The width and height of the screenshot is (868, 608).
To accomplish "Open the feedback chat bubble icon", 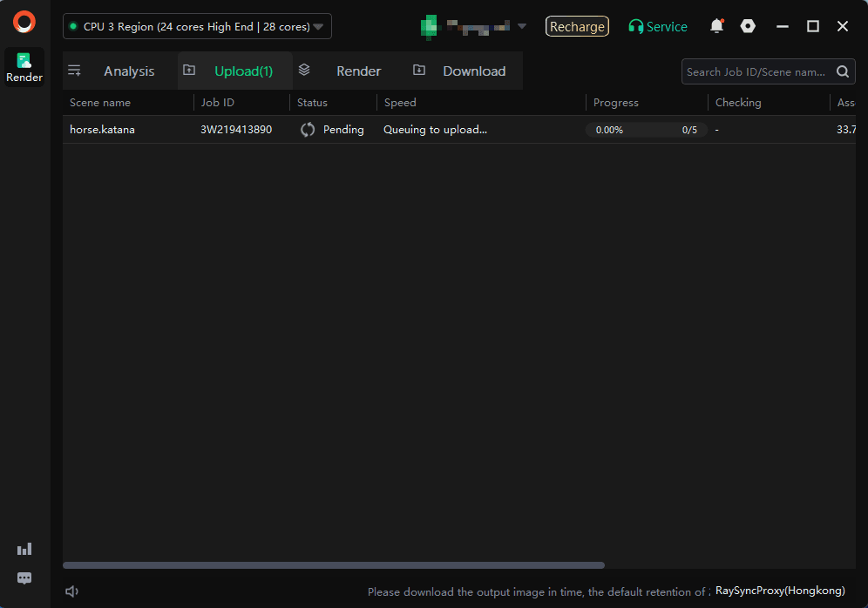I will pos(24,578).
